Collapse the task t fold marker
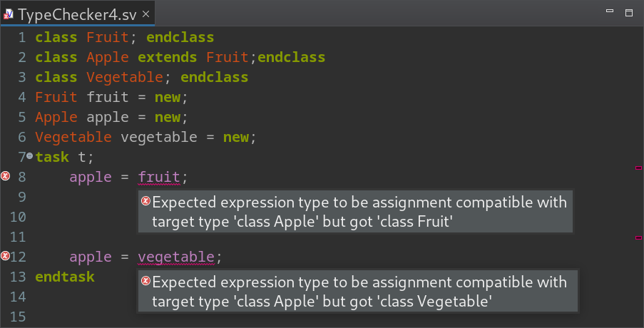Image resolution: width=644 pixels, height=328 pixels. (x=29, y=156)
